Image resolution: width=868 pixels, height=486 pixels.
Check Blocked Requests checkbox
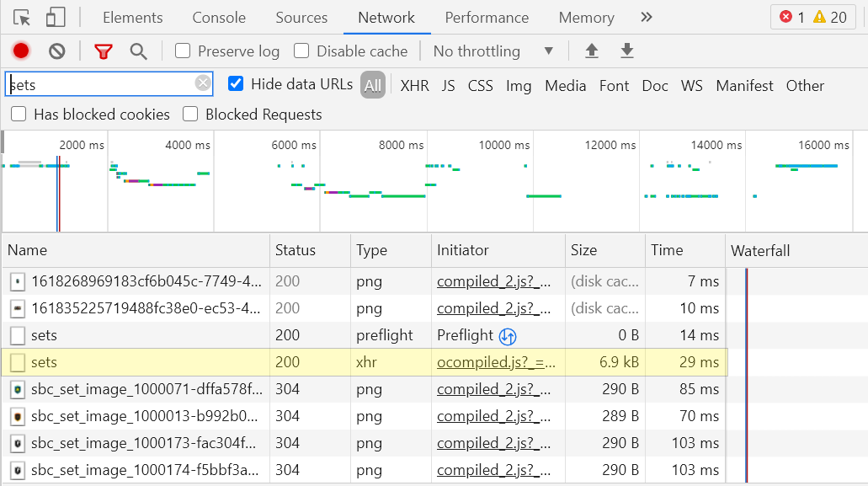(190, 114)
